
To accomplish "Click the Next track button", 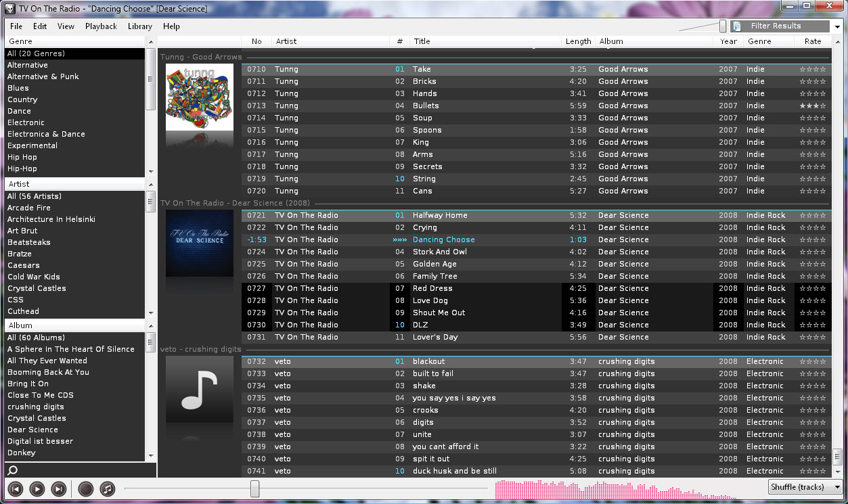I will tap(60, 488).
